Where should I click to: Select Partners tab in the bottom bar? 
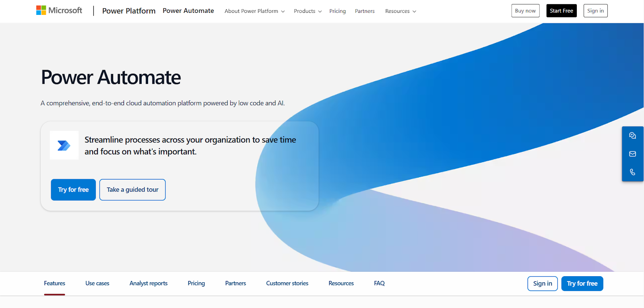click(235, 283)
